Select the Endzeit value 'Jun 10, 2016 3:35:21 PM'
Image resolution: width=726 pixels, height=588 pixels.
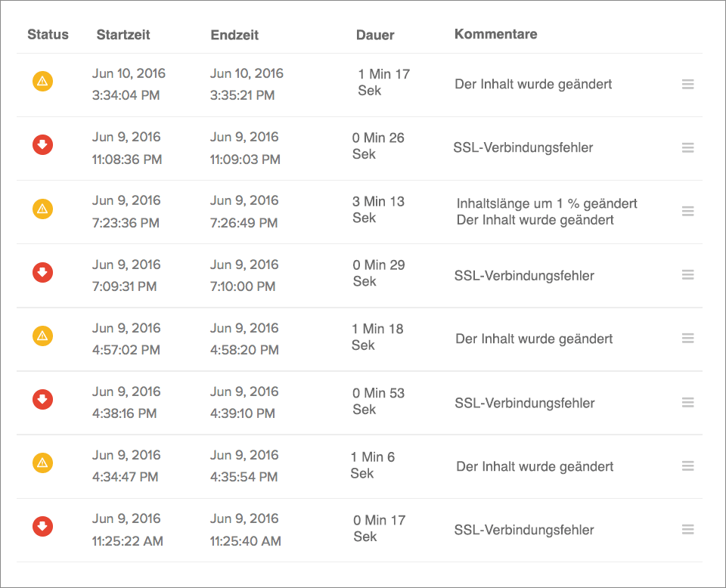point(246,84)
